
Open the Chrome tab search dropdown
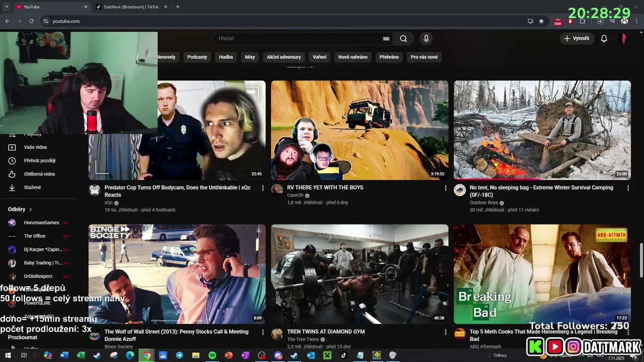tap(7, 7)
